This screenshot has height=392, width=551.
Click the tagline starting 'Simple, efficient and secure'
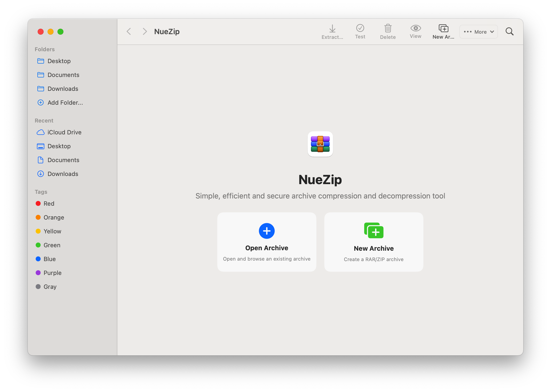point(320,196)
